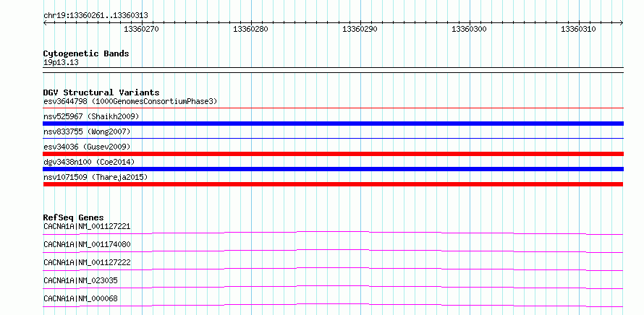Select variant nsv1071509 (Thareja2015) label
Screen dimensions: 644x315
96,177
